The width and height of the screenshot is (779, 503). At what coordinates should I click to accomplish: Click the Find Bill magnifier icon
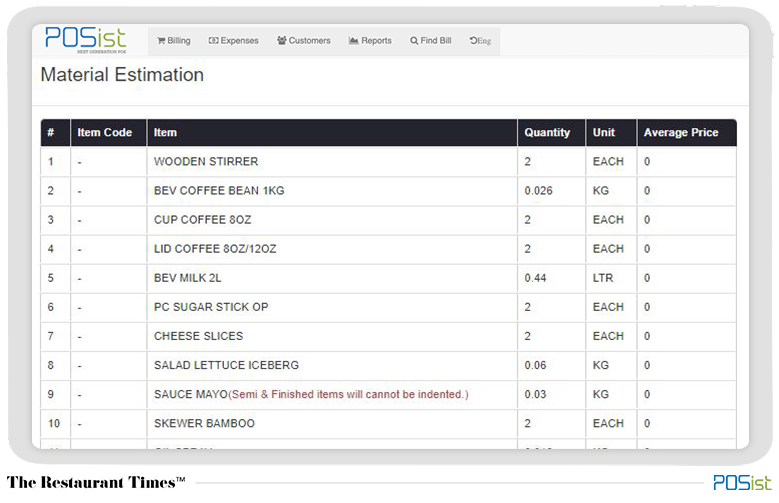[413, 41]
